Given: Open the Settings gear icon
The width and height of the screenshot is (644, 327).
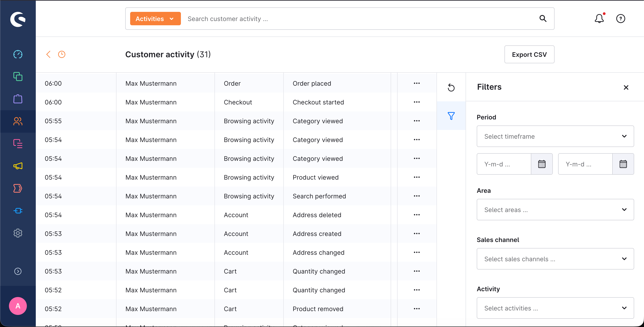Looking at the screenshot, I should [x=18, y=233].
